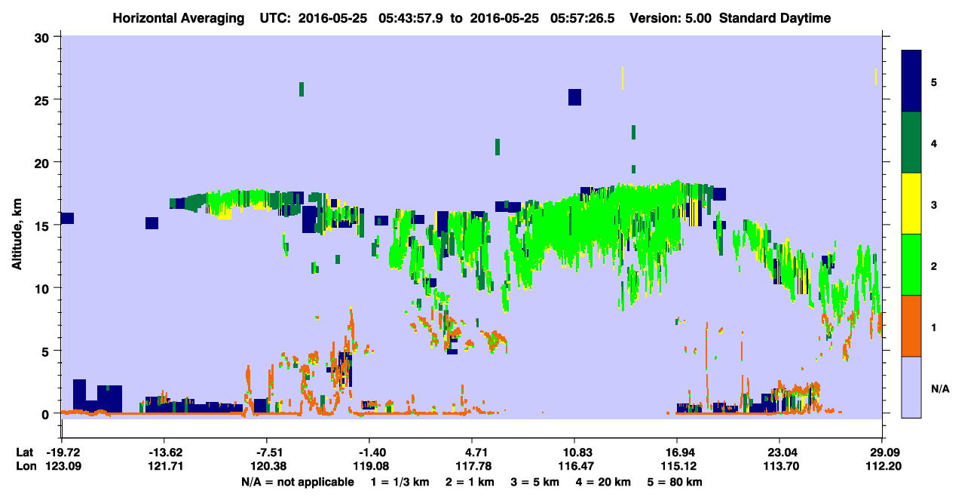Click the 'Standard Daytime' text in title
The height and width of the screenshot is (503, 980).
775,18
